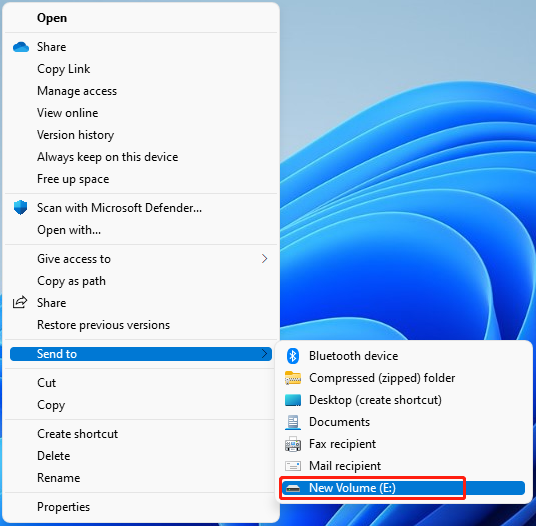Click the Microsoft Defender shield icon
Viewport: 536px width, 526px height.
(21, 207)
